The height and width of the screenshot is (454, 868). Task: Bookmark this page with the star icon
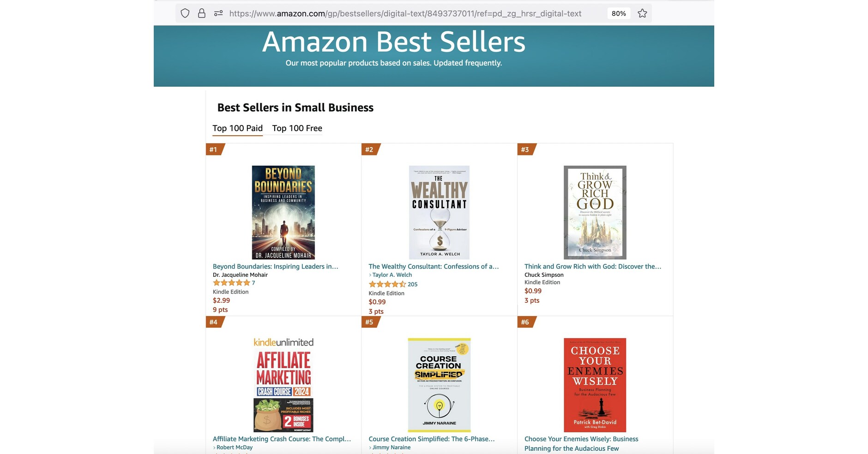pos(642,13)
